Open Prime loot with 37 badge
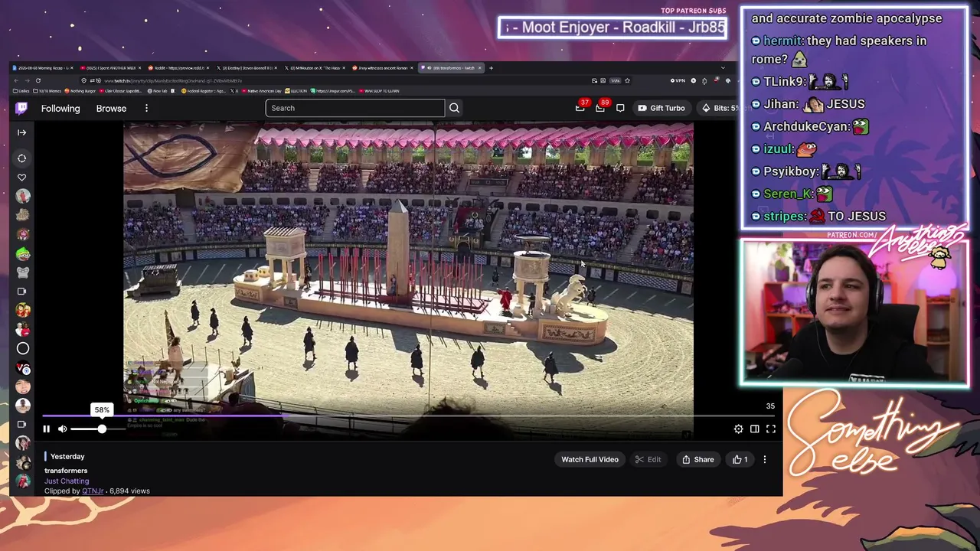980x551 pixels. 581,107
